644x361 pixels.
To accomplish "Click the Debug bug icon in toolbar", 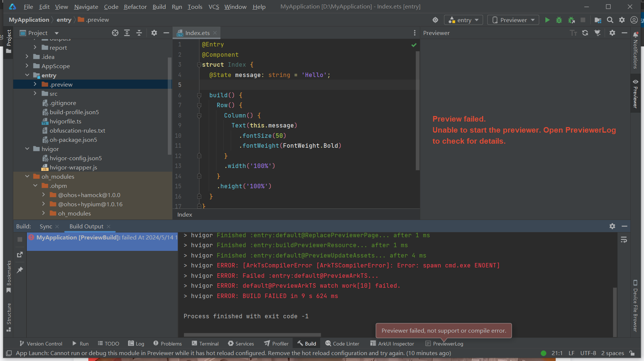I will click(x=559, y=20).
